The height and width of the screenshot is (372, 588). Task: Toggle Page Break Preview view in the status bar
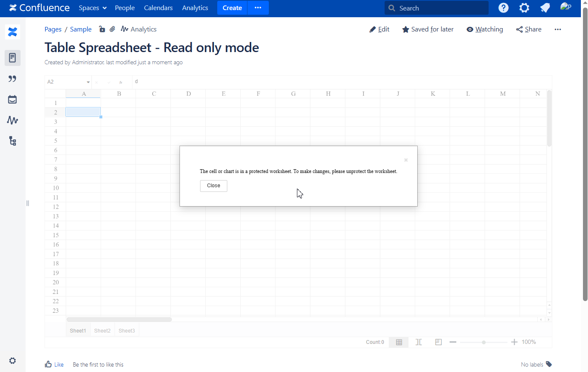pos(438,342)
